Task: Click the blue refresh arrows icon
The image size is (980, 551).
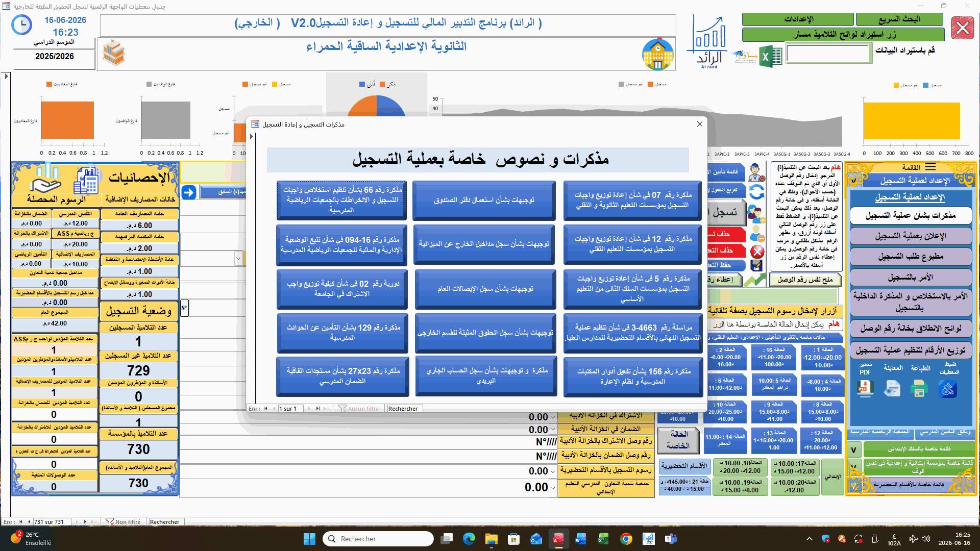Action: (x=757, y=192)
